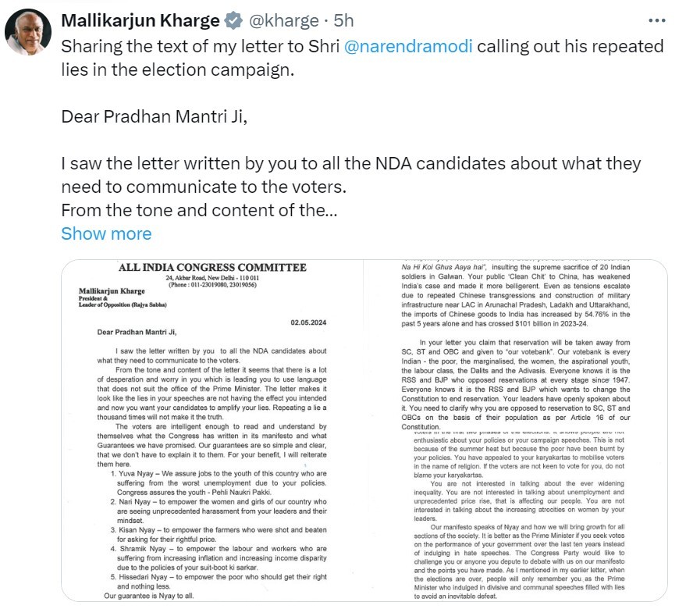This screenshot has height=616, width=686.
Task: Click the 5h post timestamp
Action: [x=344, y=21]
